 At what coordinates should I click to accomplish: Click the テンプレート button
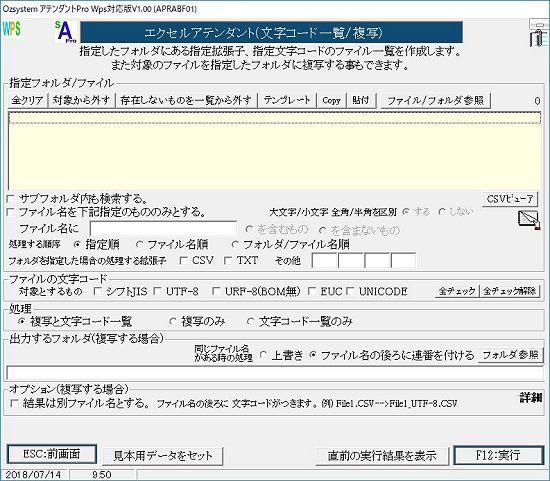click(x=287, y=100)
